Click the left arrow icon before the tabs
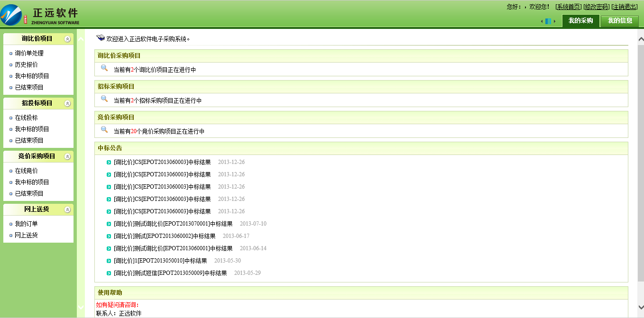Viewport: 644px width, 318px height. tap(542, 21)
